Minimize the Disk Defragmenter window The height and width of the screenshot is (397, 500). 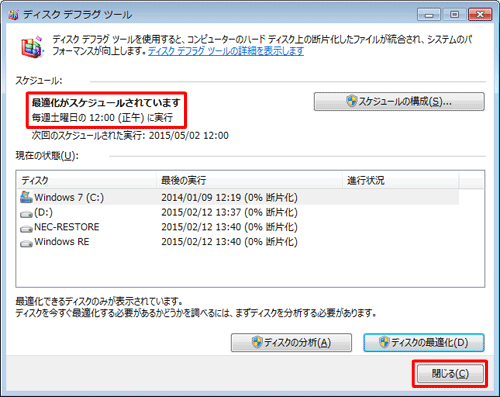[429, 15]
